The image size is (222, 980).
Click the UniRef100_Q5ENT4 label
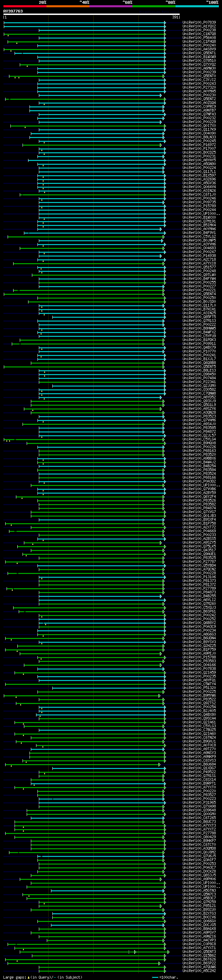tap(199, 294)
